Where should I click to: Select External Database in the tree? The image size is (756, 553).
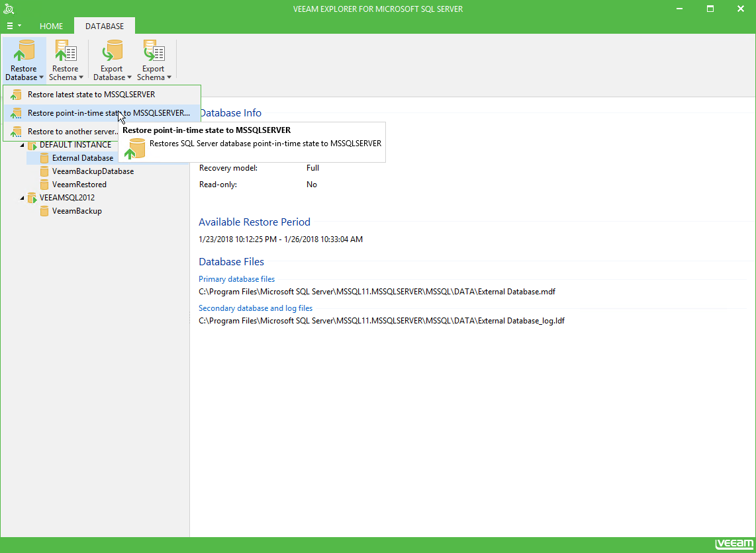[83, 158]
